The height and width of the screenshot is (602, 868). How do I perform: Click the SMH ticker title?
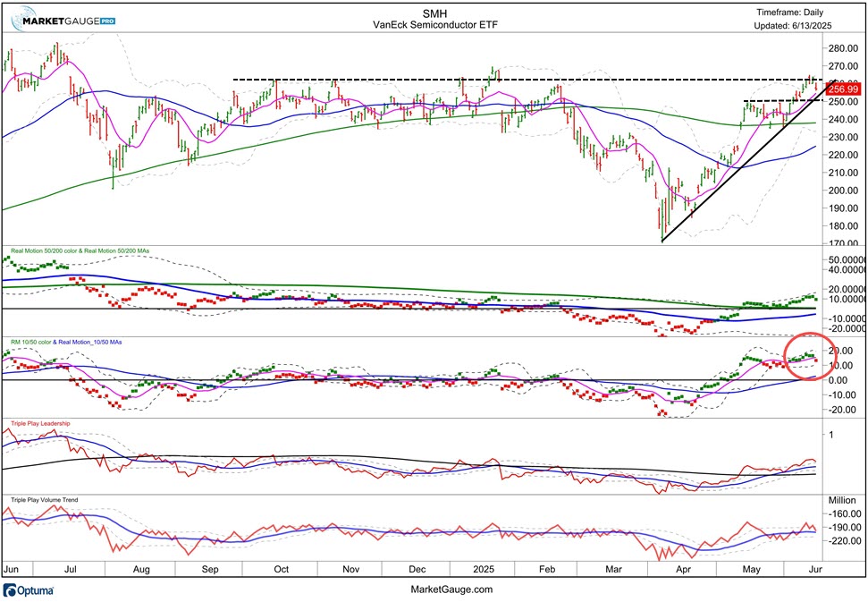[x=435, y=13]
